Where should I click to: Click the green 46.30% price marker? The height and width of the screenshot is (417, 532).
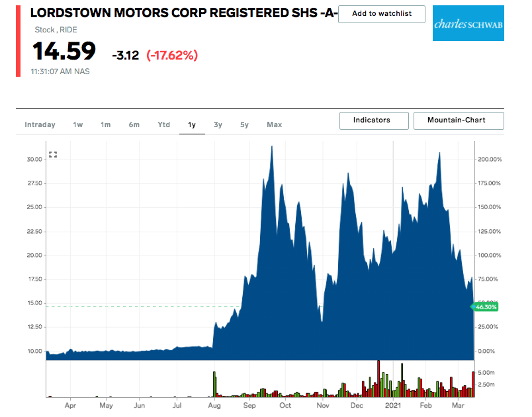(484, 307)
